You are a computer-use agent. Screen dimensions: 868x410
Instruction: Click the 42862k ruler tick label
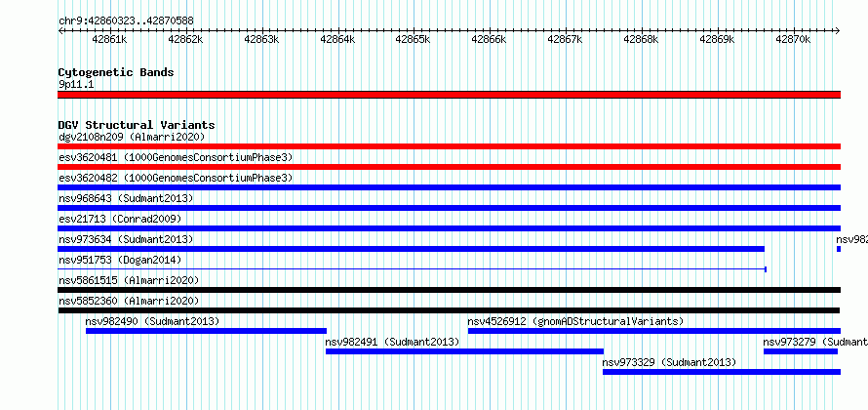click(x=185, y=39)
